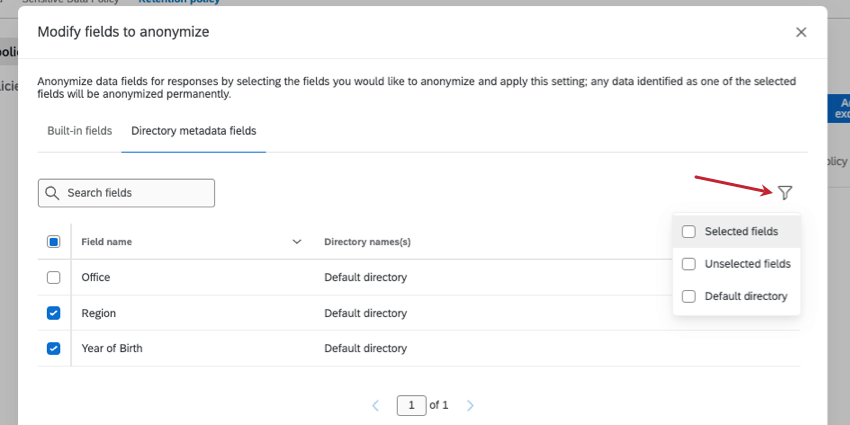Close the Modify fields dialog
Image resolution: width=850 pixels, height=425 pixels.
coord(801,32)
